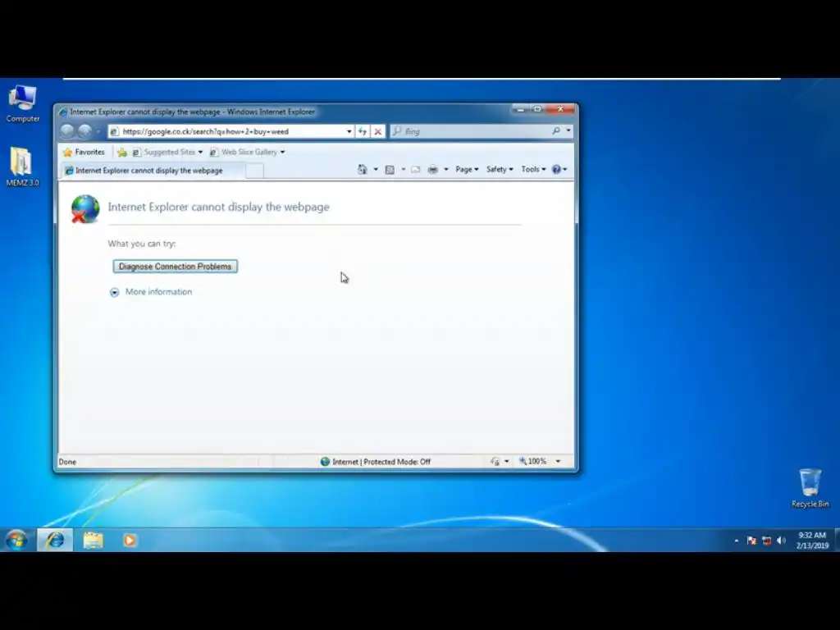This screenshot has height=630, width=840.
Task: Select the Recycle Bin desktop icon
Action: [x=810, y=488]
